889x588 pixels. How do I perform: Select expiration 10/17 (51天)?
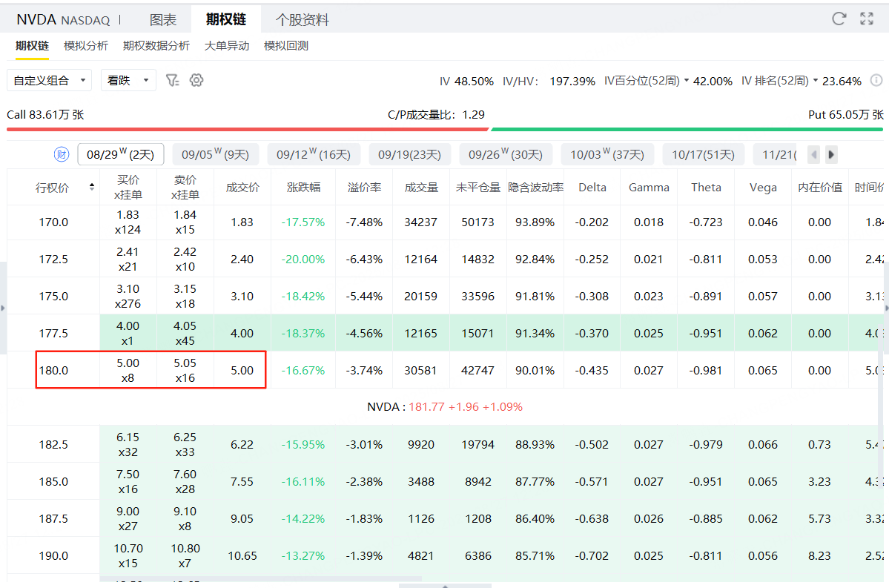pos(703,154)
